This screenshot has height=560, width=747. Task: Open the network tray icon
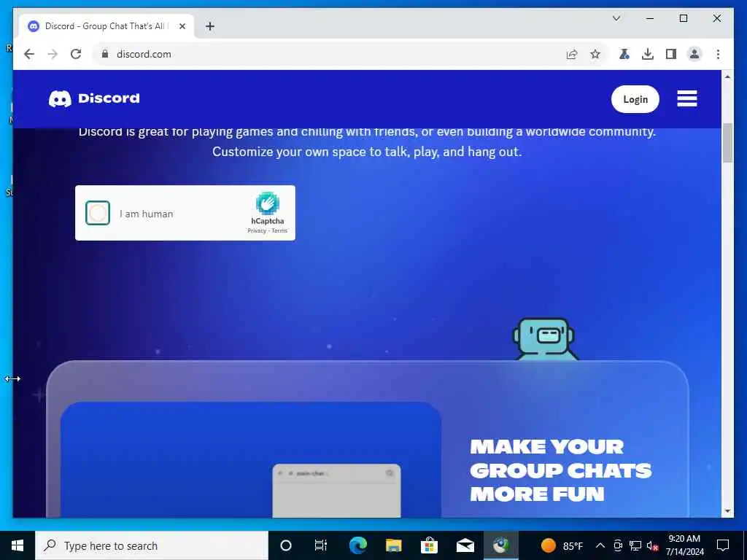point(635,545)
